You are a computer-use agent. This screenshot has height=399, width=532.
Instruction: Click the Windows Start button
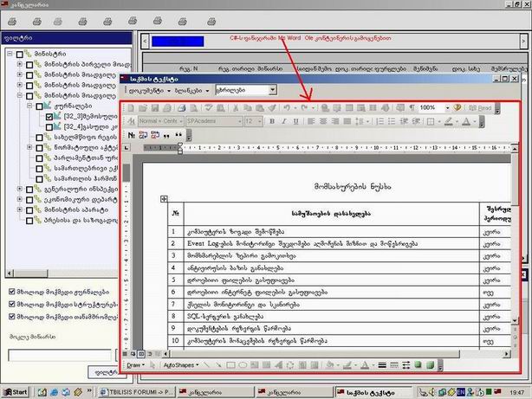coord(16,392)
